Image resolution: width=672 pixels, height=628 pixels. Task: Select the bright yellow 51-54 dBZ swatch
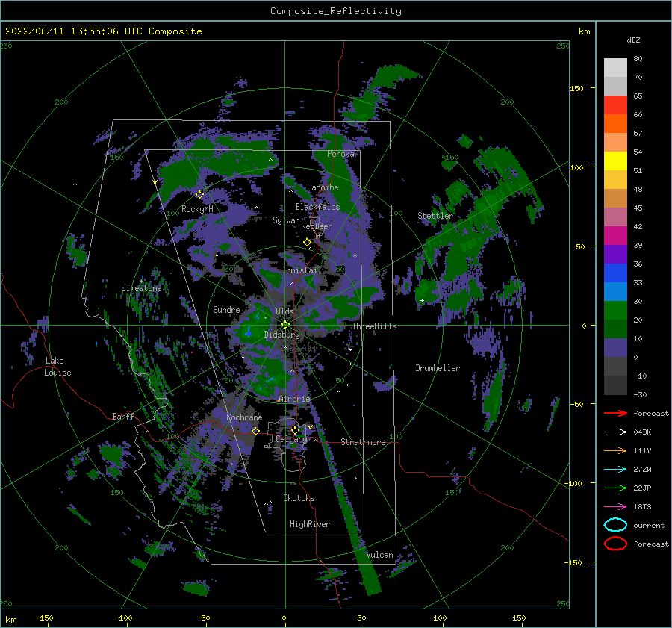click(615, 161)
